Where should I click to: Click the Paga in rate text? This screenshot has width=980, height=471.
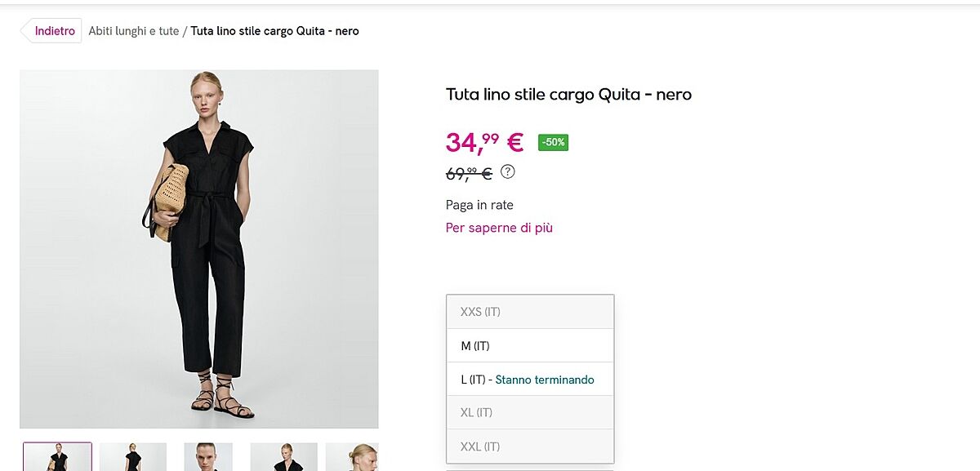click(x=479, y=205)
